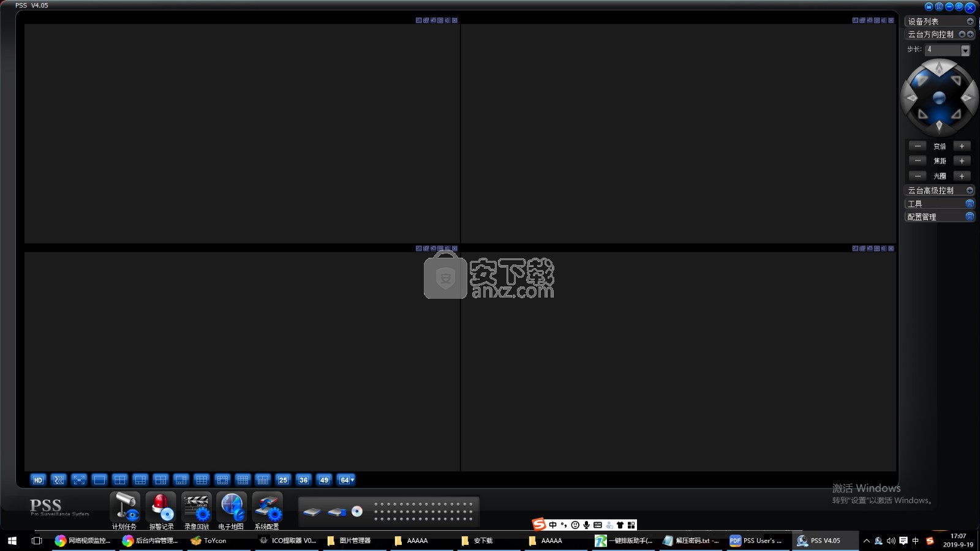Click the HD quality button
This screenshot has height=551, width=980.
point(38,480)
